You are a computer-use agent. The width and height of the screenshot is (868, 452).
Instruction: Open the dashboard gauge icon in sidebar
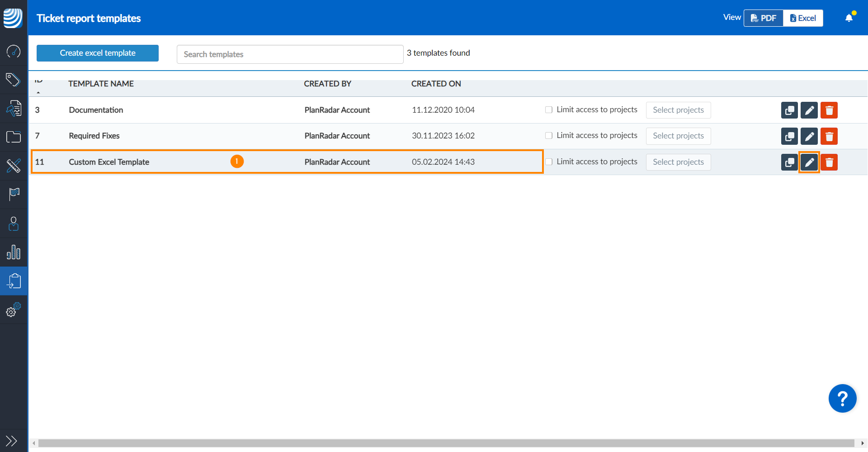click(14, 51)
